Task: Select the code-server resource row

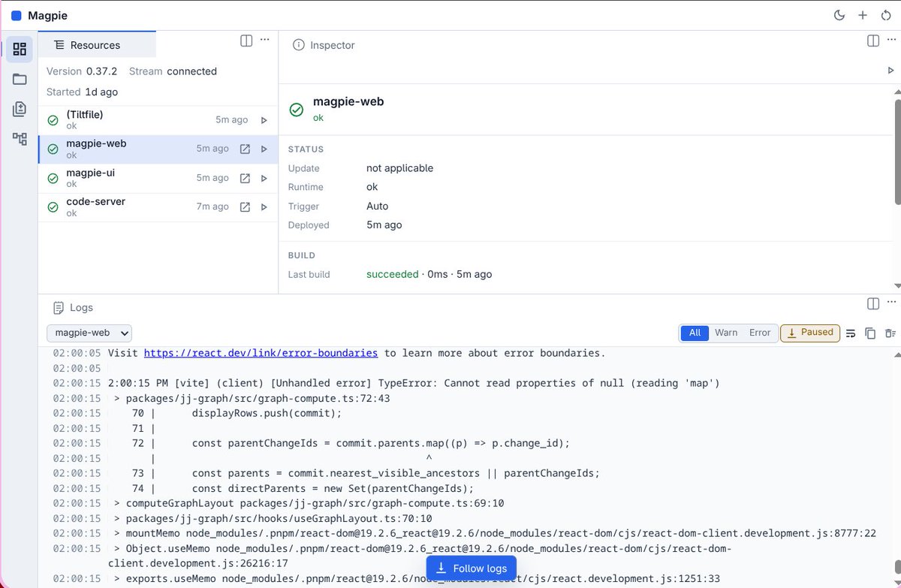Action: [x=158, y=207]
